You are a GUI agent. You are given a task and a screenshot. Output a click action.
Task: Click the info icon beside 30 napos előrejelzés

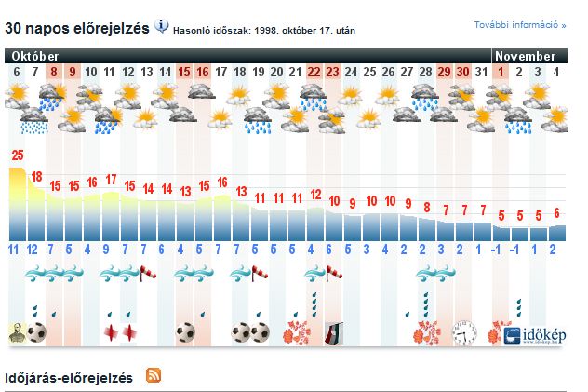click(x=162, y=26)
